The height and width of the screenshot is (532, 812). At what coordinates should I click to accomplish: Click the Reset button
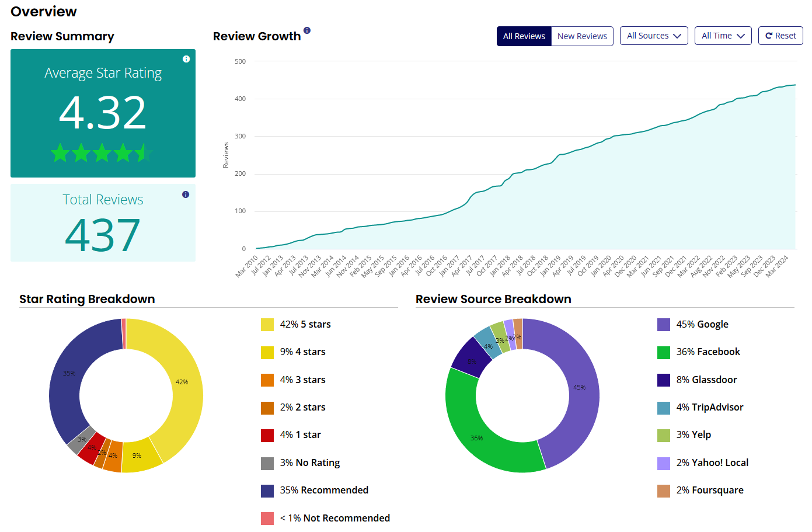(780, 36)
